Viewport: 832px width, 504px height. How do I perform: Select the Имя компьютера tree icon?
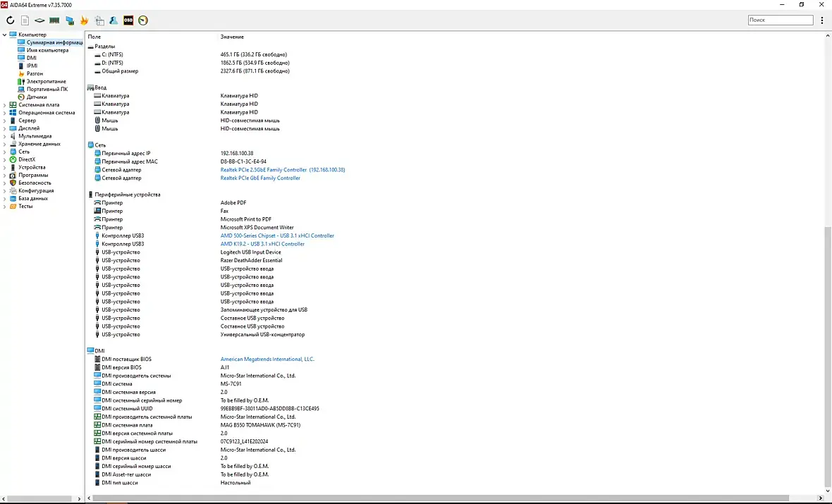(x=21, y=50)
